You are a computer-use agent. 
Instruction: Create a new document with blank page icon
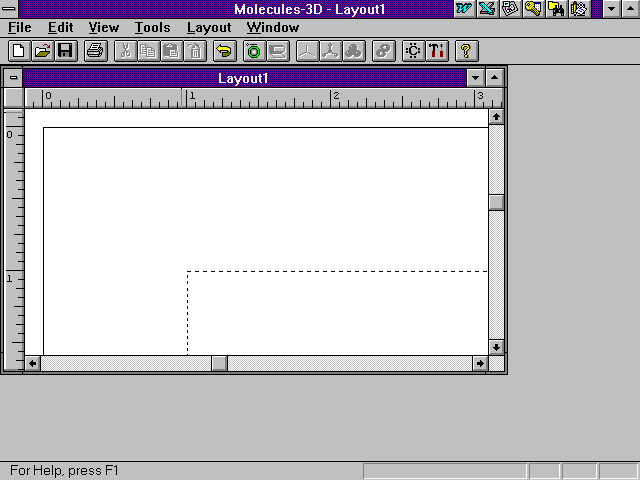(19, 51)
